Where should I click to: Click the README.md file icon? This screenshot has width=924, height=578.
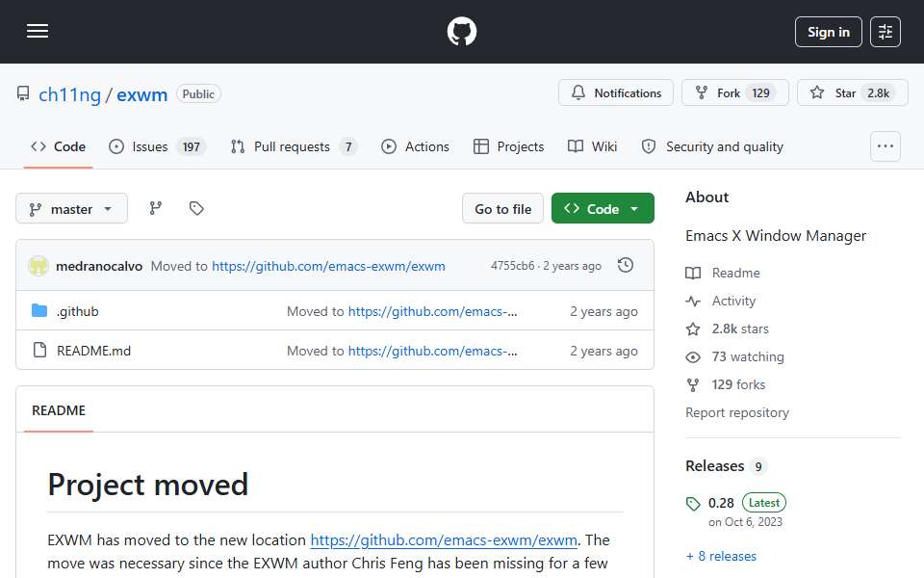[x=39, y=350]
